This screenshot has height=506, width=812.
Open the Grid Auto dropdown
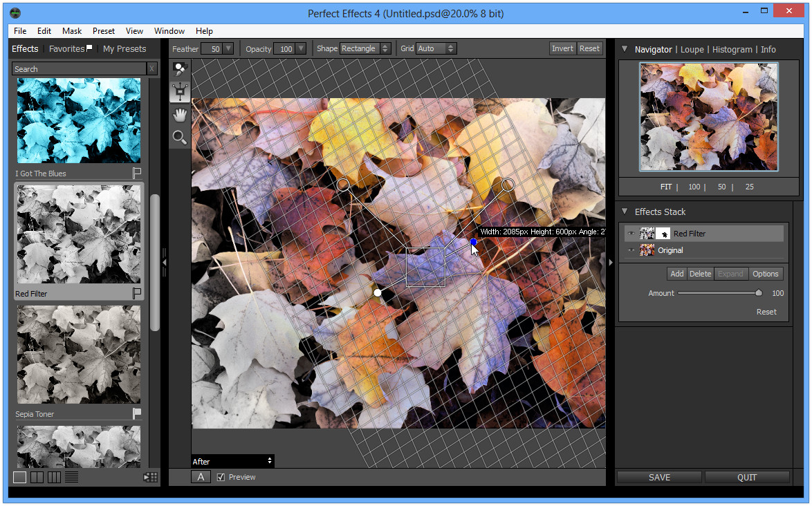(x=436, y=48)
